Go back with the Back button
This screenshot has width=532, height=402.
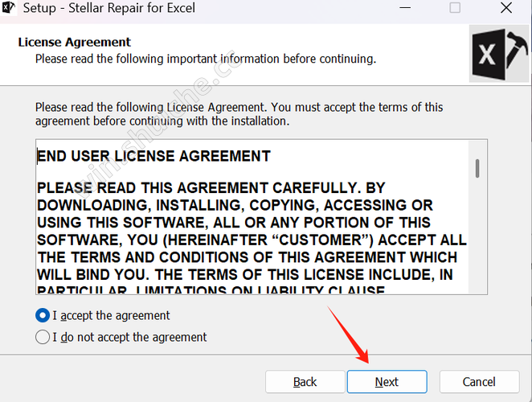click(x=305, y=382)
